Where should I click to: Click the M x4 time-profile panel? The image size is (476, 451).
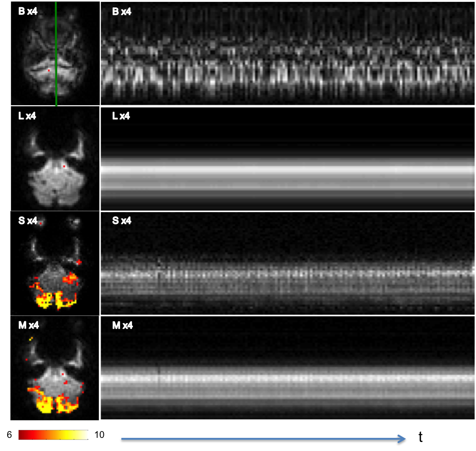[288, 368]
